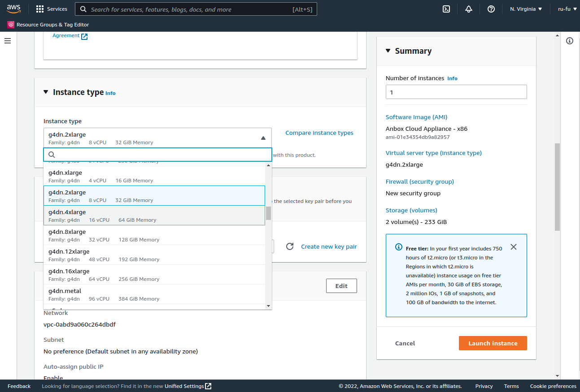
Task: Open Resource Groups & Tag Editor
Action: [48, 25]
